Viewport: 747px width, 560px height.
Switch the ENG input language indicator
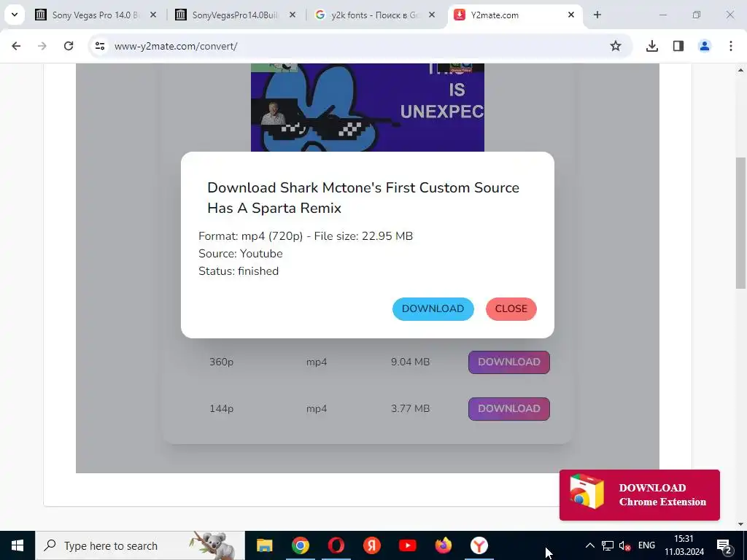coord(646,545)
